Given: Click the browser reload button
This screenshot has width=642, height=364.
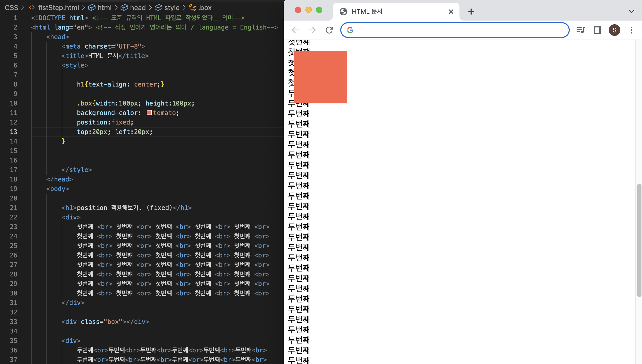Looking at the screenshot, I should click(x=329, y=30).
